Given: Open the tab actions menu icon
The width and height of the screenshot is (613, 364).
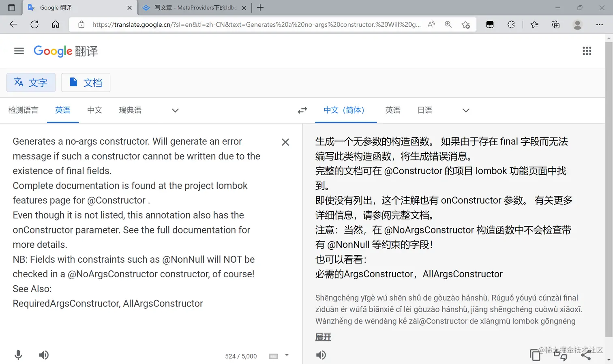Looking at the screenshot, I should tap(11, 8).
